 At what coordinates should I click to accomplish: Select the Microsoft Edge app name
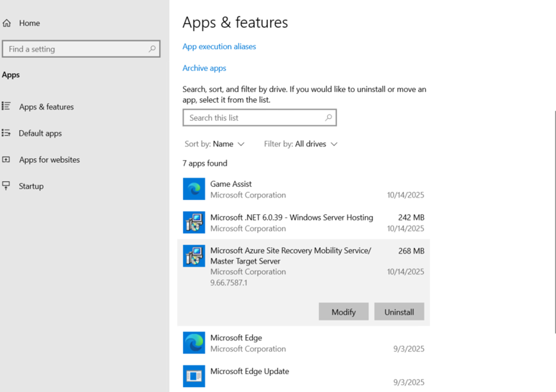236,338
